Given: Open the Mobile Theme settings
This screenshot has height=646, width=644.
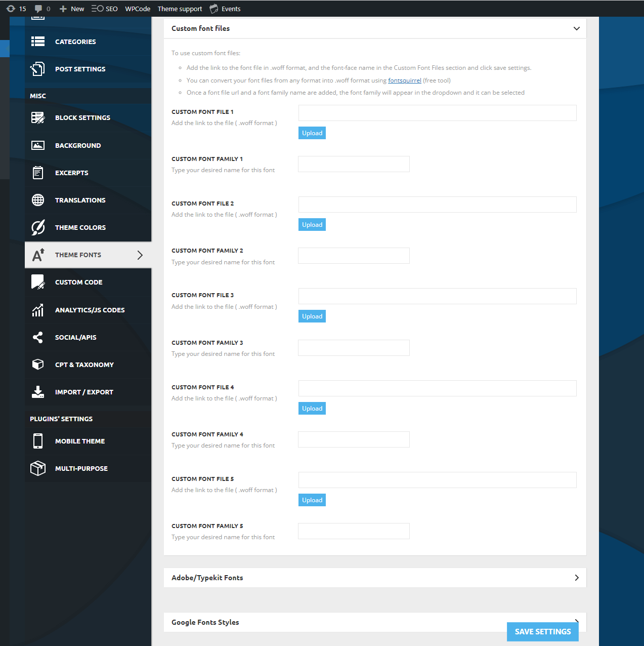Looking at the screenshot, I should [x=80, y=441].
